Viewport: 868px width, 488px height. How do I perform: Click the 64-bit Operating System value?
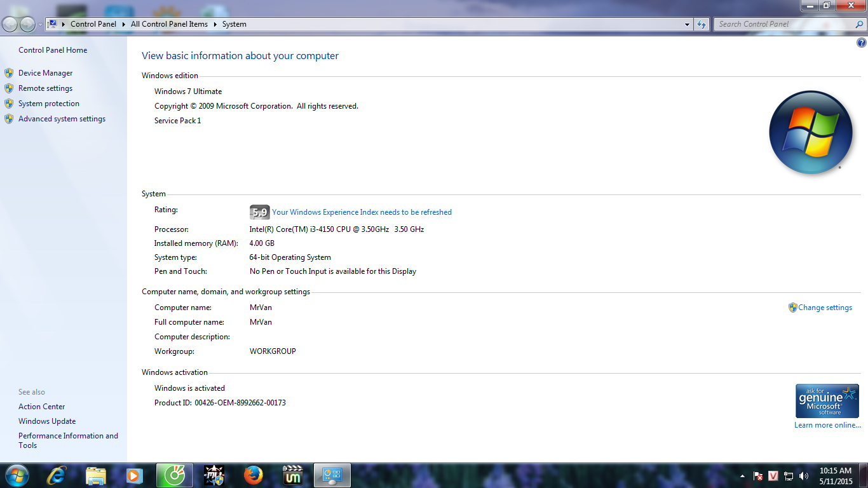pos(290,257)
